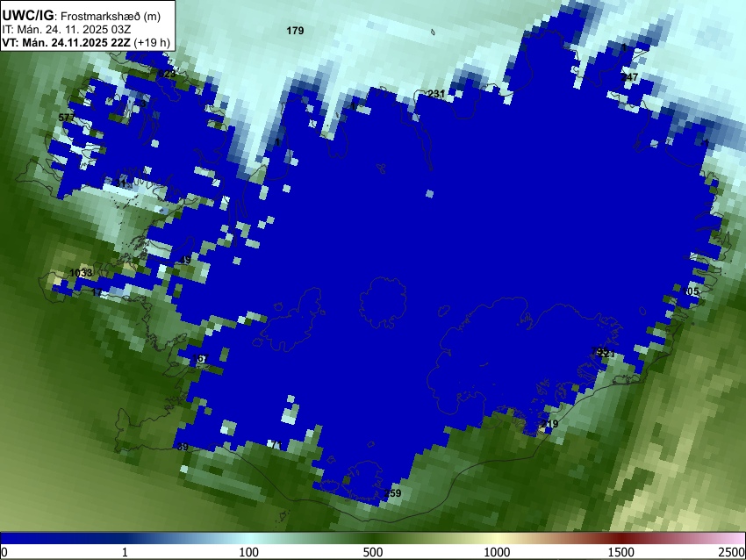Viewport: 746px width, 560px height.
Task: Click the map value '219' in the southeast
Action: click(549, 424)
